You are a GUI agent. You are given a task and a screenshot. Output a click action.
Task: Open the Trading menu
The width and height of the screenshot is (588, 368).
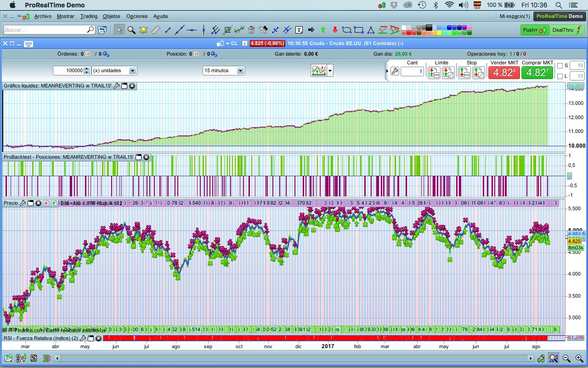pyautogui.click(x=89, y=16)
